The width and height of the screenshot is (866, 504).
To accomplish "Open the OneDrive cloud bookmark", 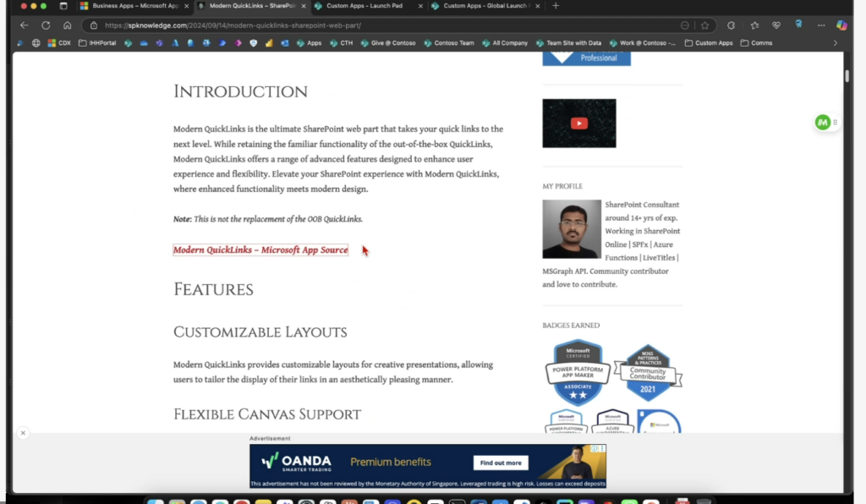I will click(144, 43).
